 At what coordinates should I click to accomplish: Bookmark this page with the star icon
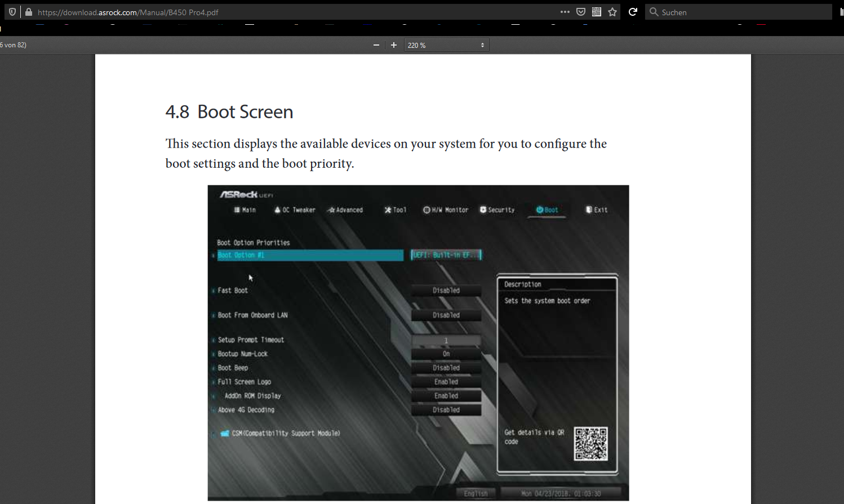tap(612, 12)
